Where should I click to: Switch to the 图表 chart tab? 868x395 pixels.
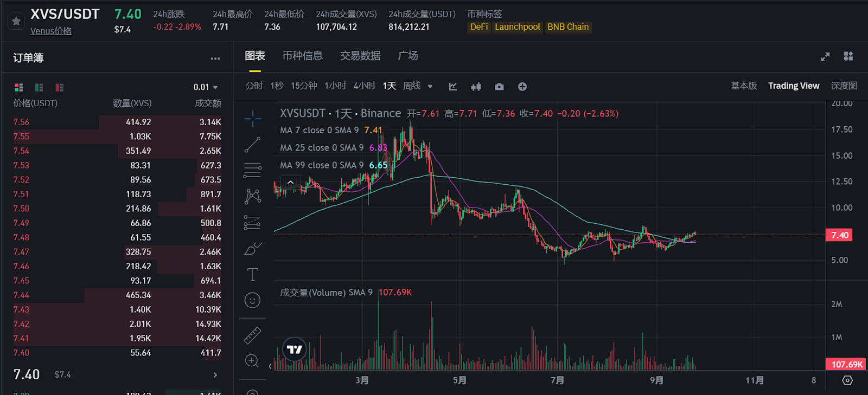(x=255, y=56)
